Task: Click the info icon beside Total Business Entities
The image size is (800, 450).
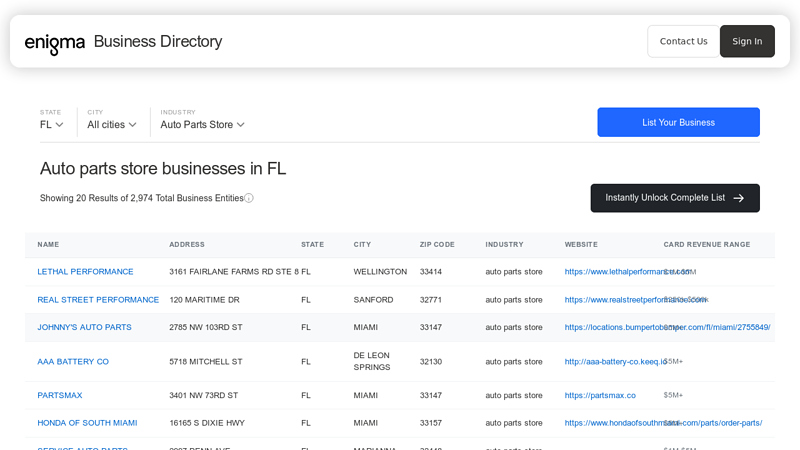Action: [249, 198]
